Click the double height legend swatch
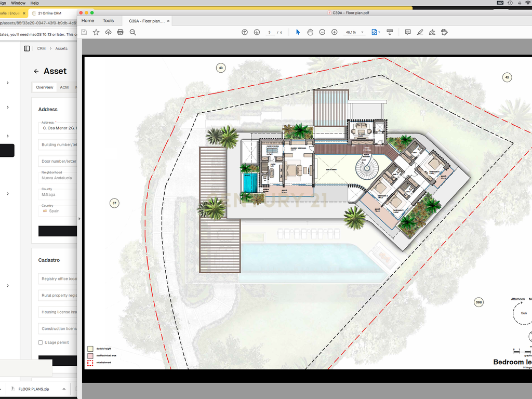The height and width of the screenshot is (399, 532). click(x=90, y=349)
